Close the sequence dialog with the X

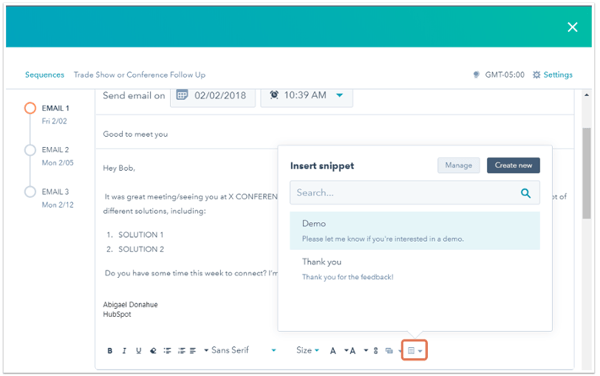(572, 27)
